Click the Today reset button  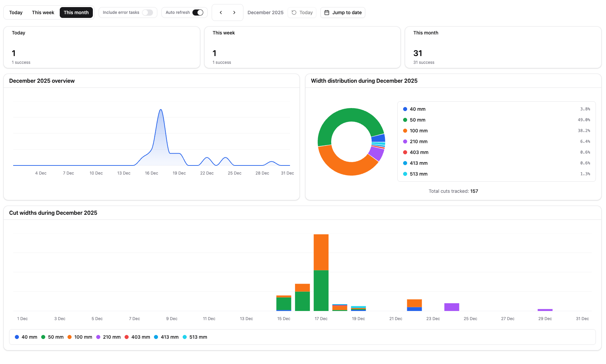click(x=302, y=12)
